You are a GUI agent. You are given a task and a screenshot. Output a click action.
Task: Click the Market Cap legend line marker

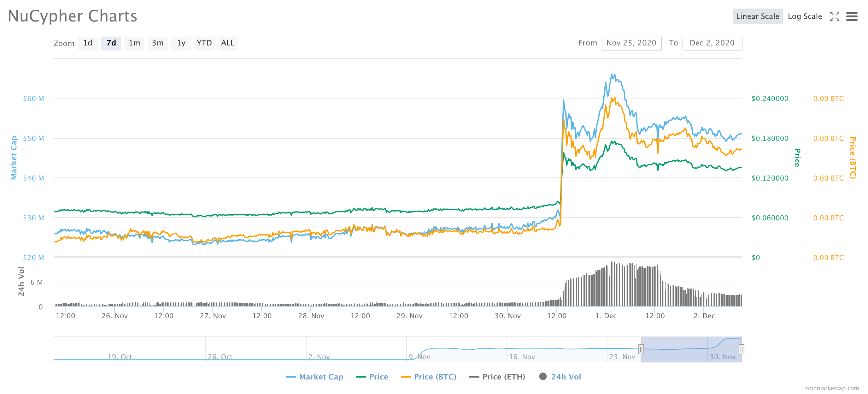tap(290, 377)
